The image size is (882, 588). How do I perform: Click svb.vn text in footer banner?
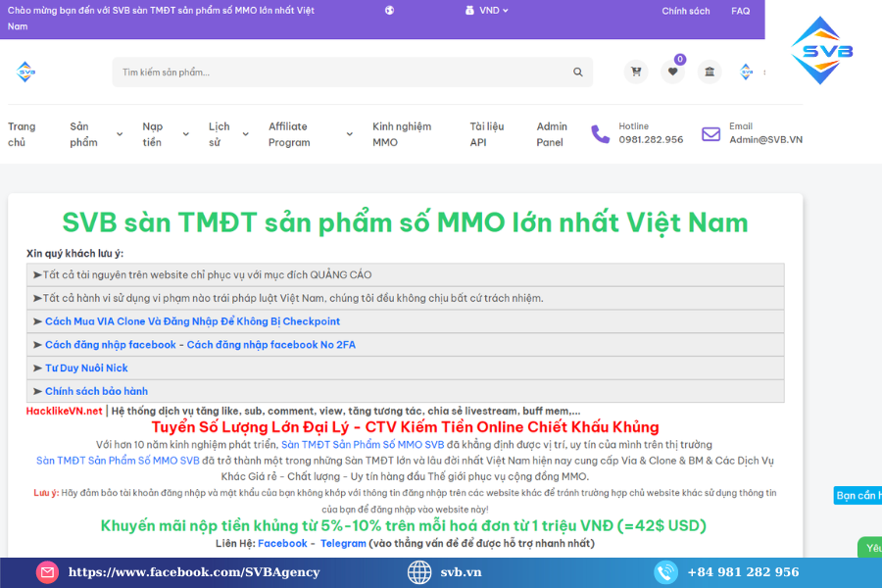click(x=461, y=572)
